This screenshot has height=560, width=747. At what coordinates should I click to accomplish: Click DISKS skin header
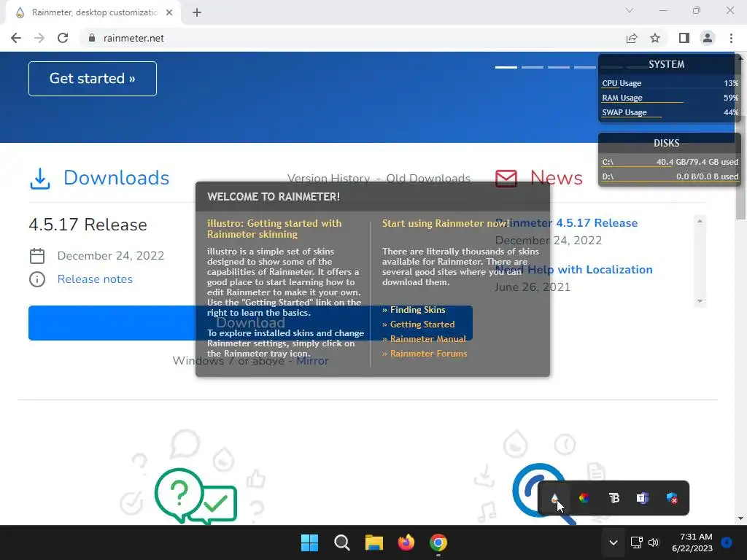pos(667,144)
